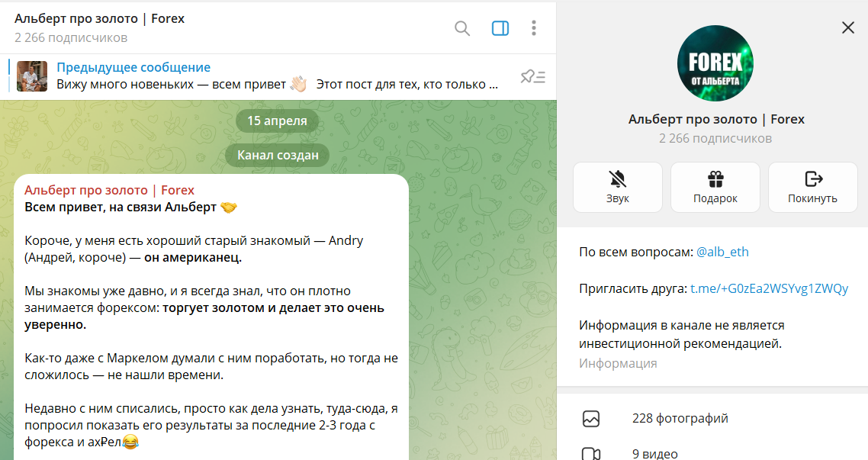Viewport: 868px width, 460px height.
Task: Open search in the channel
Action: point(462,28)
